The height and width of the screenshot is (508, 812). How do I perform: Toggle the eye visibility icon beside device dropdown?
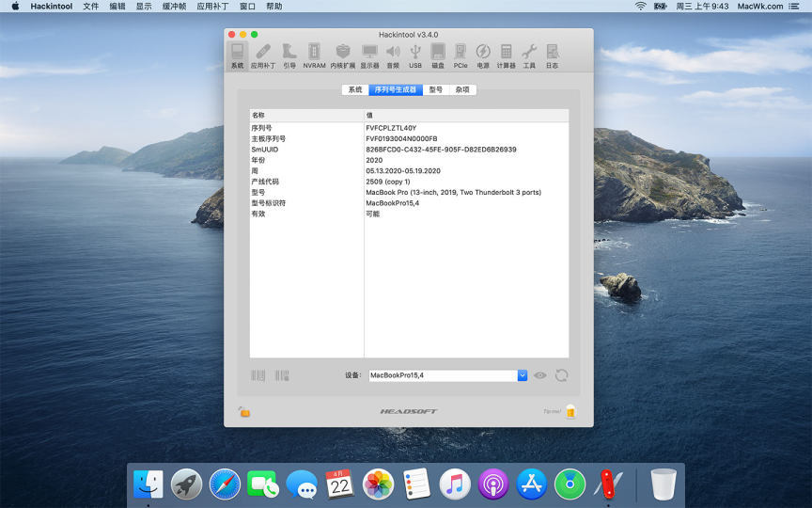tap(540, 375)
